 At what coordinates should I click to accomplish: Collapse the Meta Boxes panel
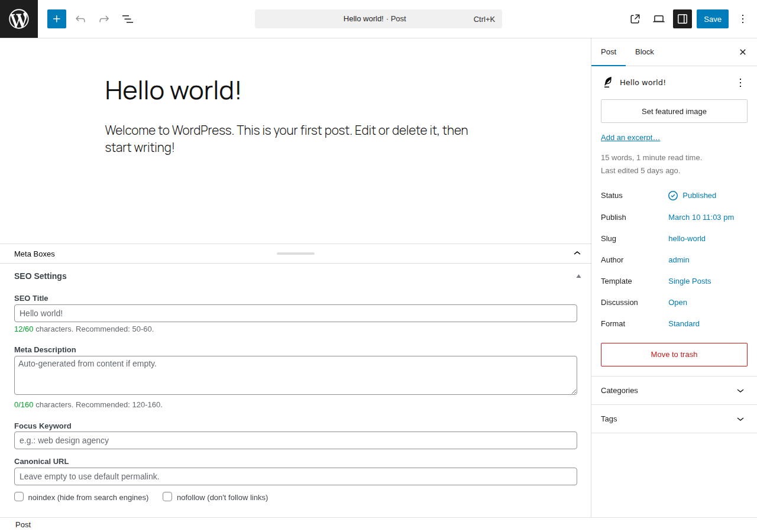click(577, 253)
